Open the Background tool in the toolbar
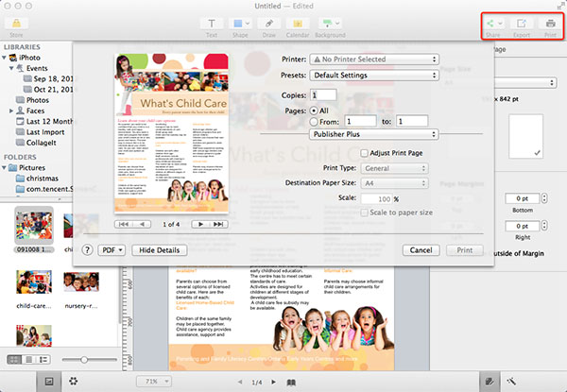 point(330,23)
